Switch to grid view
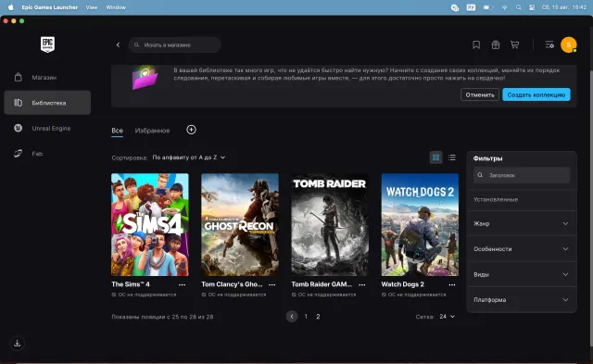Viewport: 593px width, 364px height. click(x=435, y=157)
